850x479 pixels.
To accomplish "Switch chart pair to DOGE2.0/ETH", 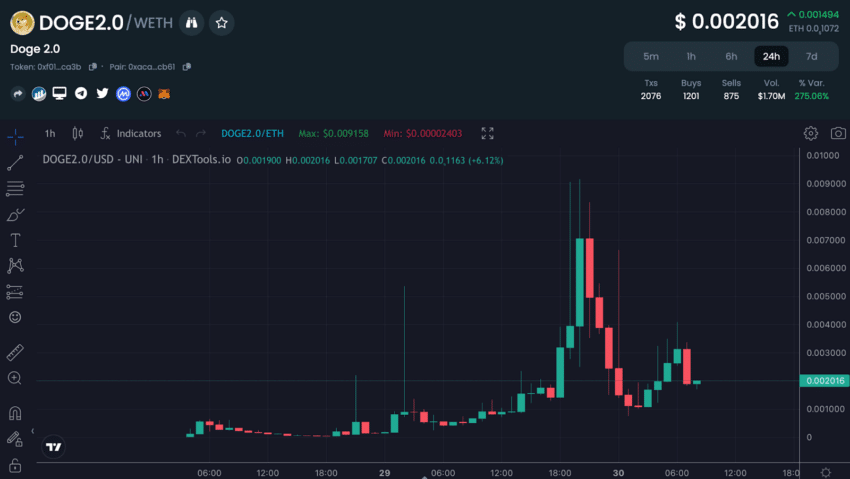I will click(x=252, y=133).
